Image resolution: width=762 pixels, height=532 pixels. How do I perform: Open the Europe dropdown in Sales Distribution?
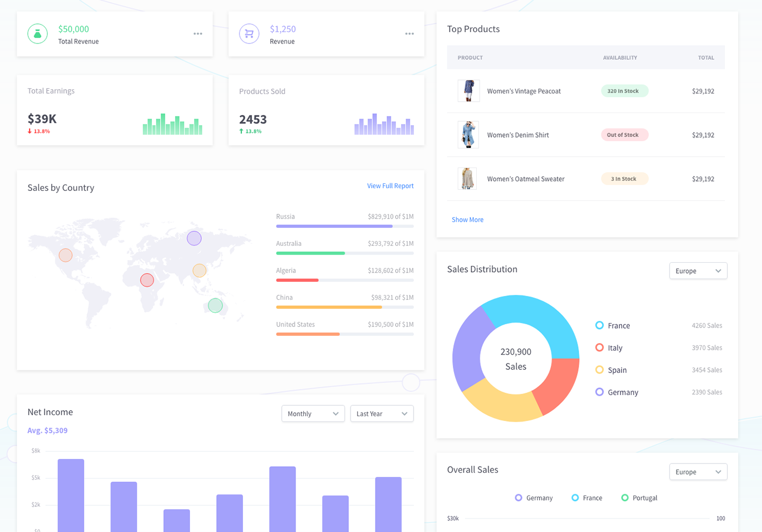pyautogui.click(x=698, y=271)
